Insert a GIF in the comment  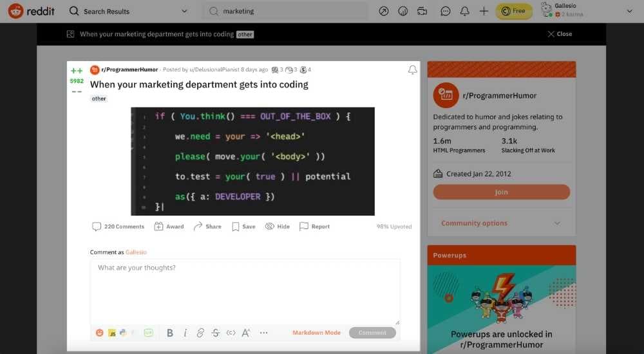point(148,333)
